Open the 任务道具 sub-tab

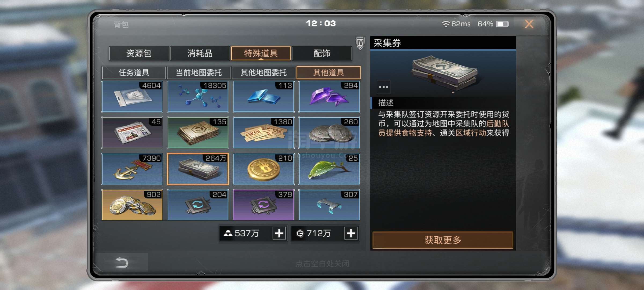[x=134, y=73]
